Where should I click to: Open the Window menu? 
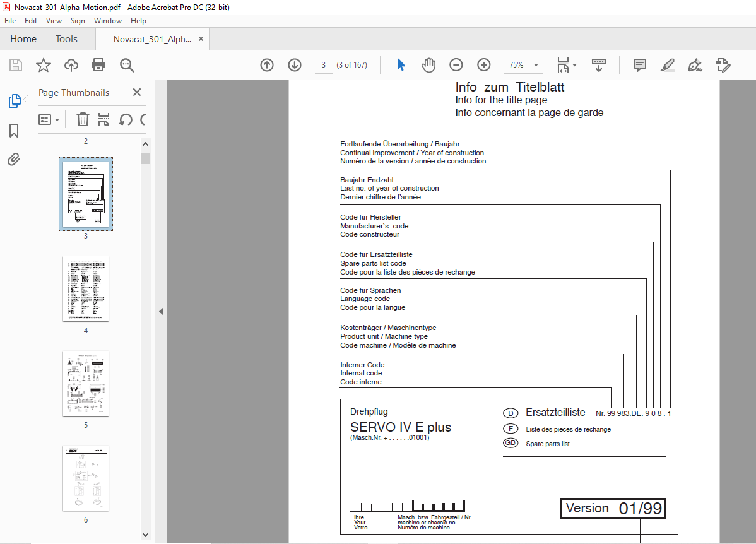click(108, 21)
